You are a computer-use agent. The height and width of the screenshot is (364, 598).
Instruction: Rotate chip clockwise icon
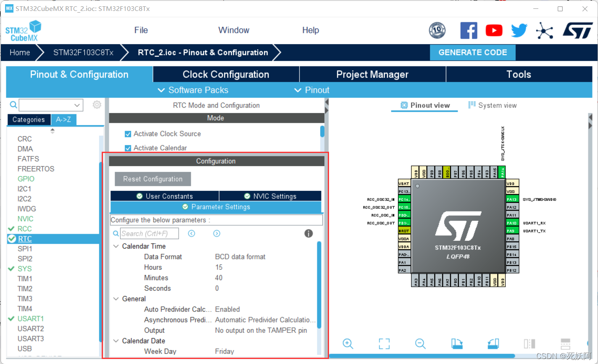click(457, 343)
